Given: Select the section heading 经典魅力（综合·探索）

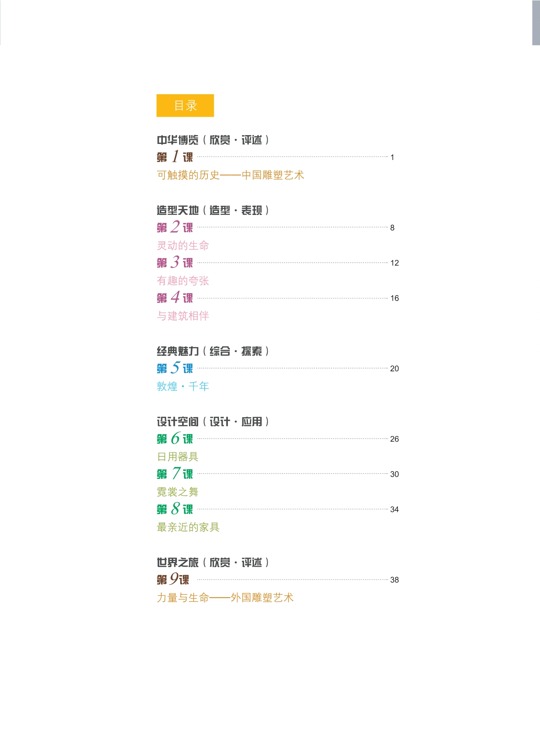Looking at the screenshot, I should tap(213, 351).
